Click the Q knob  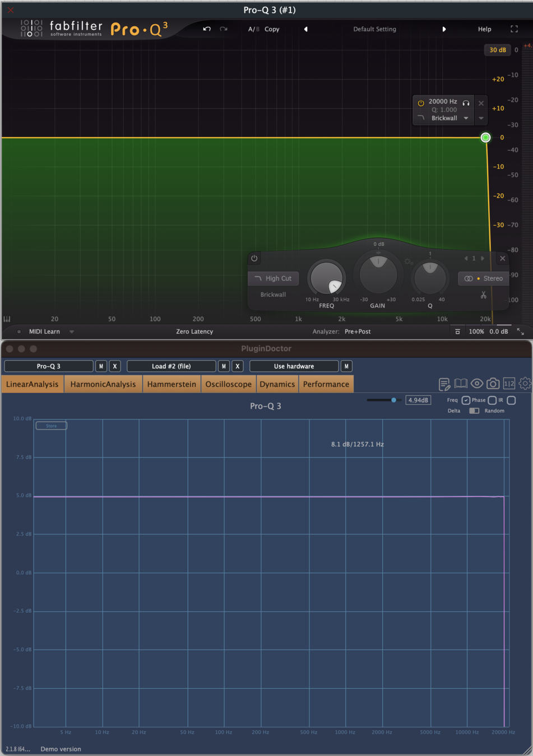click(430, 277)
